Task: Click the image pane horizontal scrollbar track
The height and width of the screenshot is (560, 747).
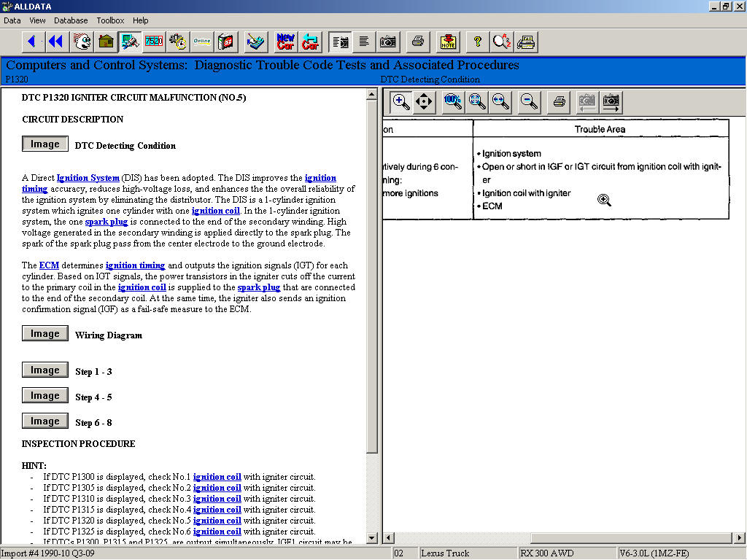Action: pos(562,538)
